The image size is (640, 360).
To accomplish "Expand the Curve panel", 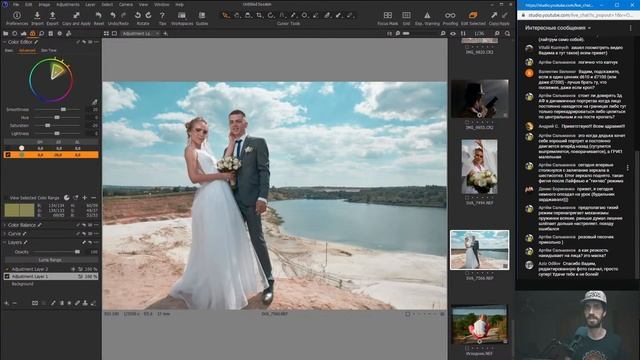I will 4,233.
